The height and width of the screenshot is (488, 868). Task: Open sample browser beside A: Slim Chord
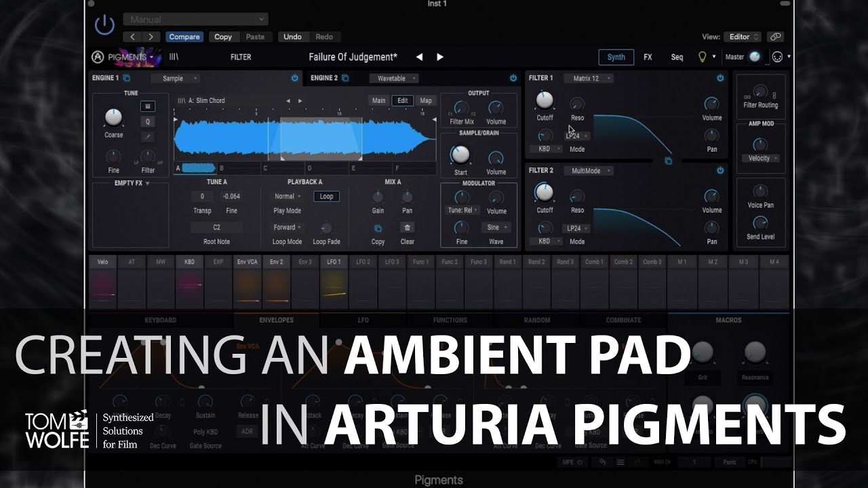pos(180,100)
